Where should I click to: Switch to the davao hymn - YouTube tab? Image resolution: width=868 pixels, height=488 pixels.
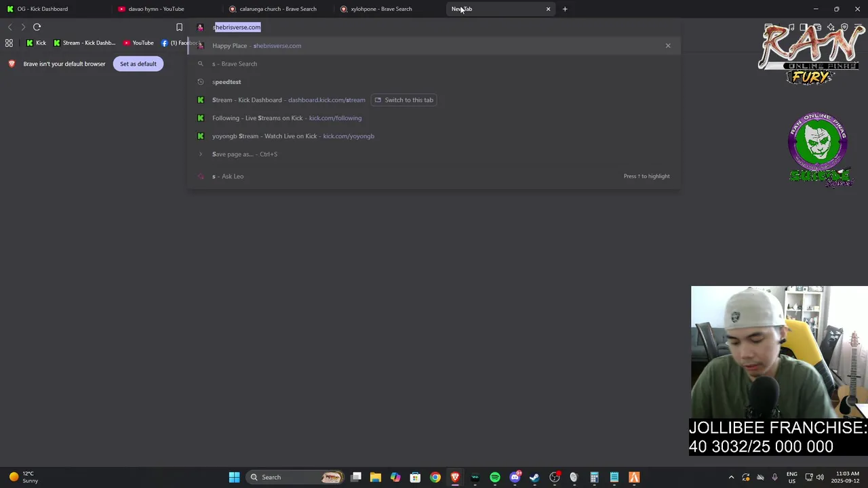pos(166,9)
